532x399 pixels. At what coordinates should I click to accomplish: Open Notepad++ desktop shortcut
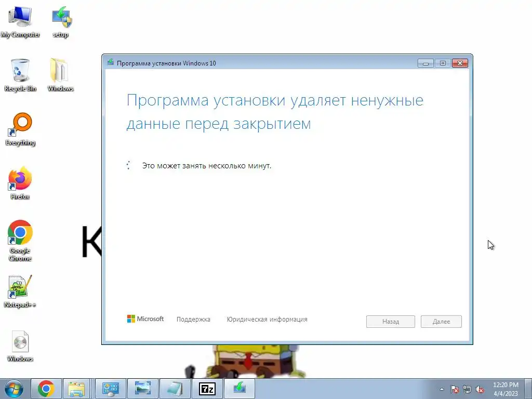(20, 291)
